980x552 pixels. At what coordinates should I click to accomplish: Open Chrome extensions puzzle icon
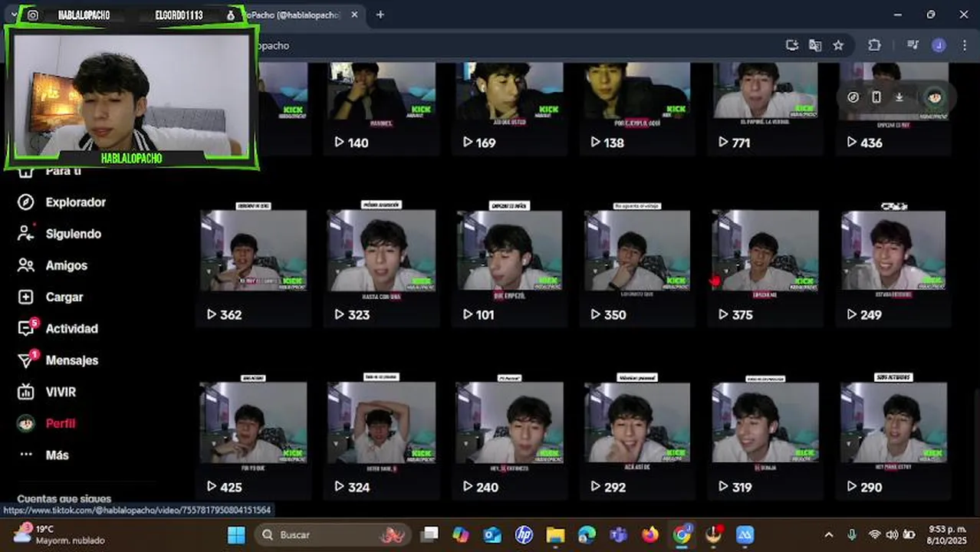pyautogui.click(x=874, y=45)
